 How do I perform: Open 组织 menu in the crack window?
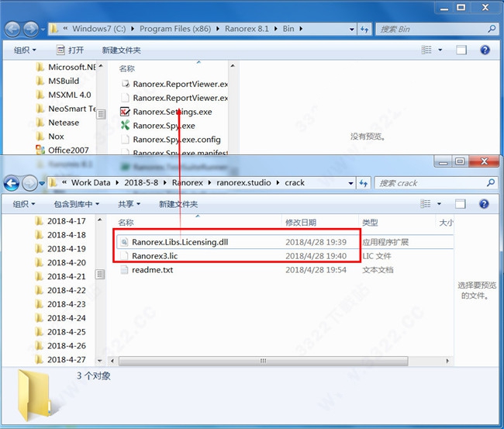24,204
